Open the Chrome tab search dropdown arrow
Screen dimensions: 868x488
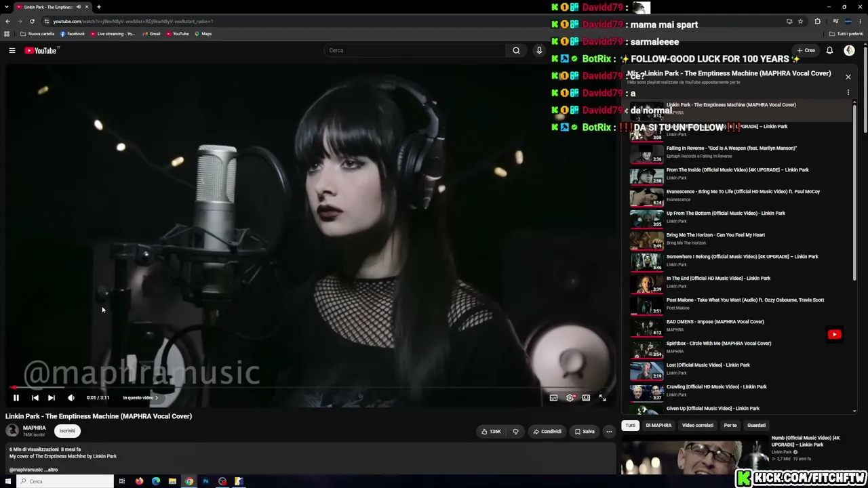pyautogui.click(x=7, y=7)
